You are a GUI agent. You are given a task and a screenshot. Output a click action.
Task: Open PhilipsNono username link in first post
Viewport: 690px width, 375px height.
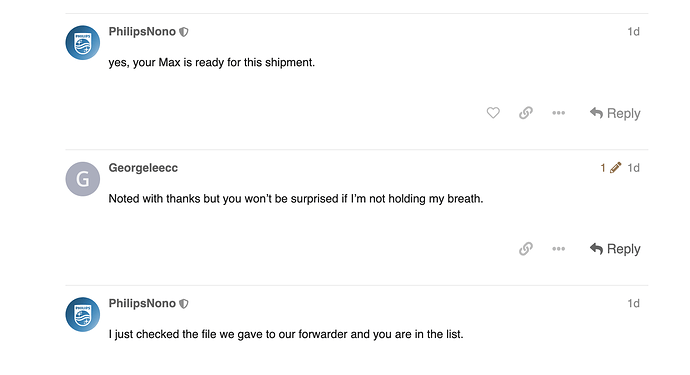142,32
